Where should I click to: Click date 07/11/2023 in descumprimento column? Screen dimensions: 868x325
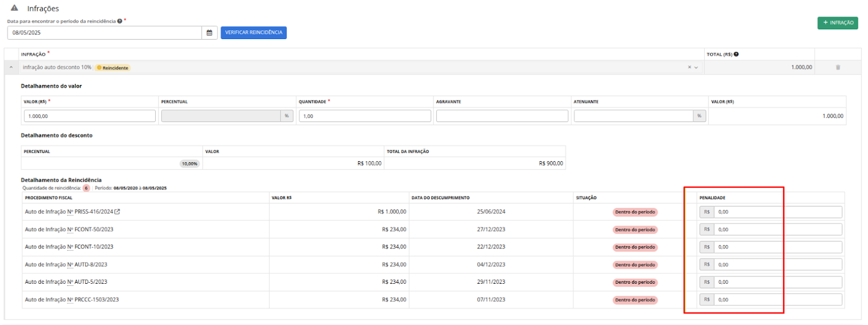click(x=491, y=299)
